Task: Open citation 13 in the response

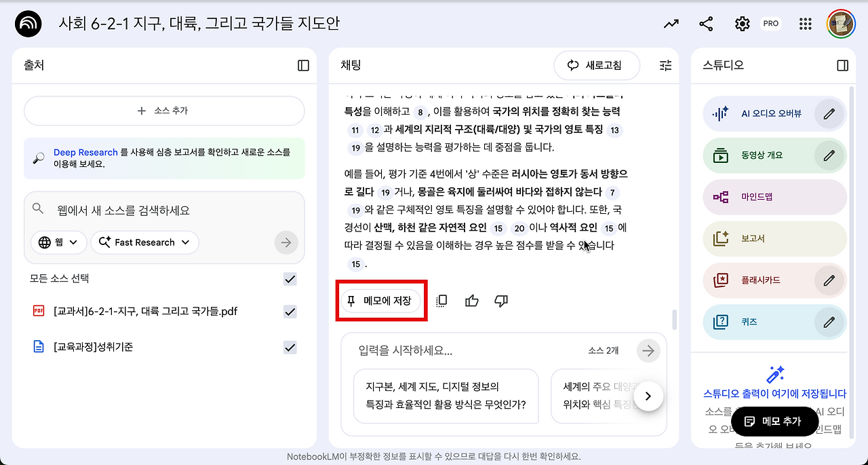Action: click(x=615, y=130)
